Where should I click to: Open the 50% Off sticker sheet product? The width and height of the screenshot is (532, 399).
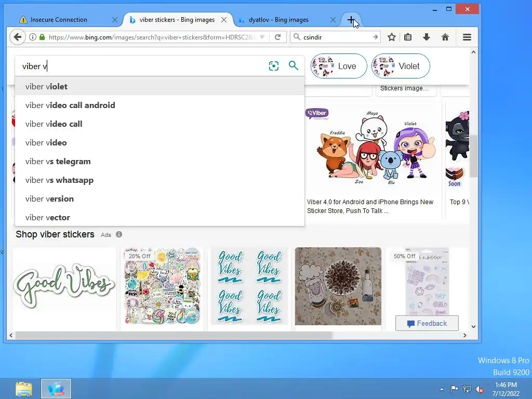point(427,282)
